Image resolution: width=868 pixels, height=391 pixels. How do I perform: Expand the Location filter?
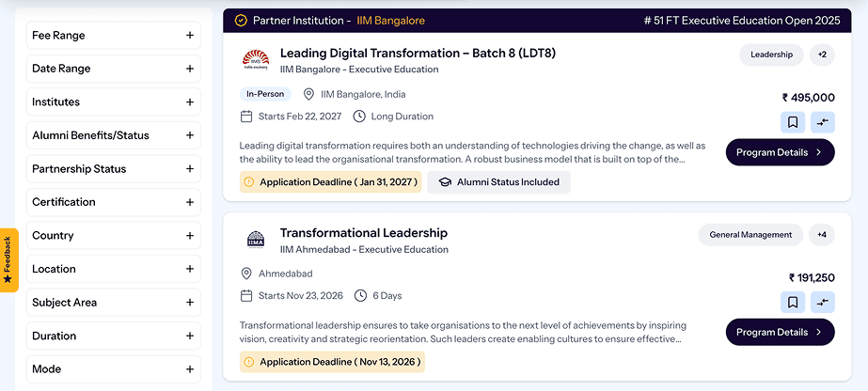point(114,269)
